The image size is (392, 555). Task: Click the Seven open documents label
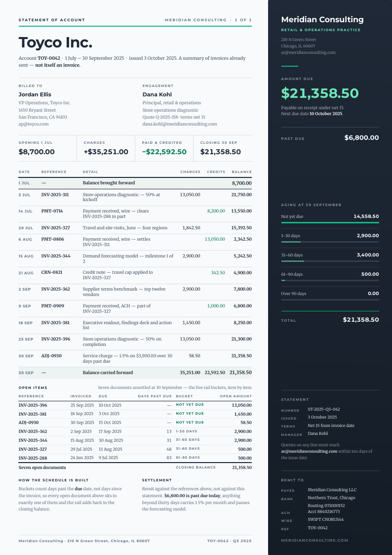[x=42, y=468]
